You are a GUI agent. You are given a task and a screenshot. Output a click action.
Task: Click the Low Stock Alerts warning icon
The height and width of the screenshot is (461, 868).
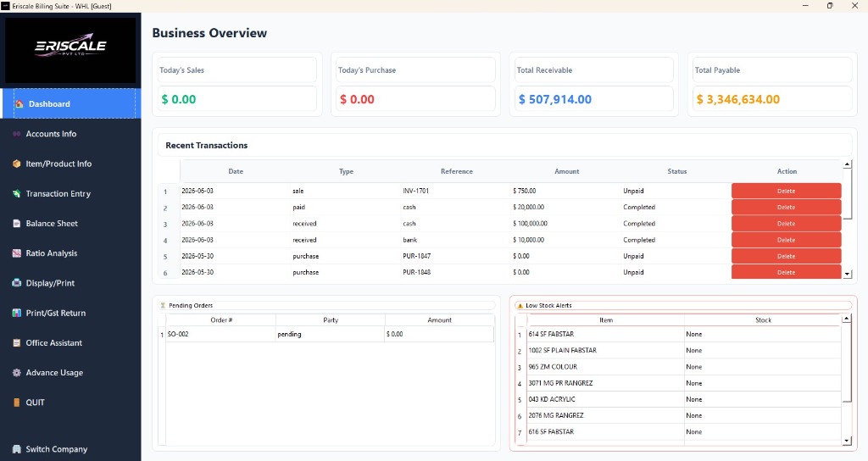click(x=520, y=305)
